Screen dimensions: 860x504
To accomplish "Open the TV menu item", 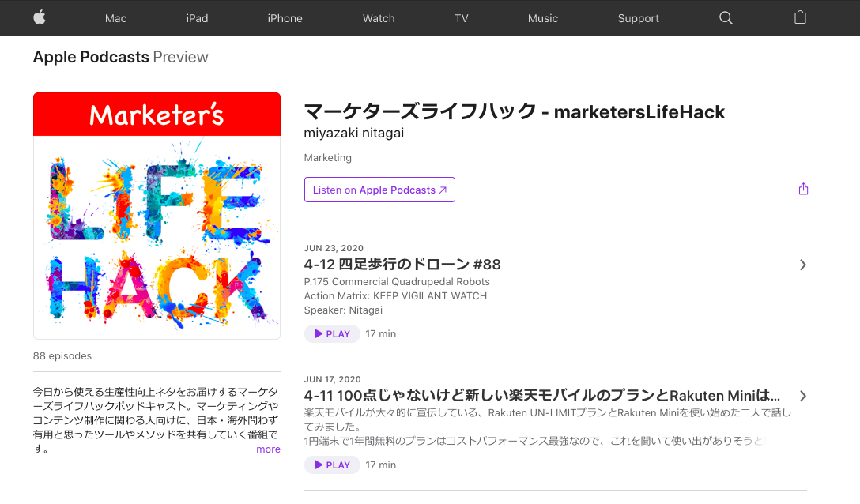I will coord(462,18).
